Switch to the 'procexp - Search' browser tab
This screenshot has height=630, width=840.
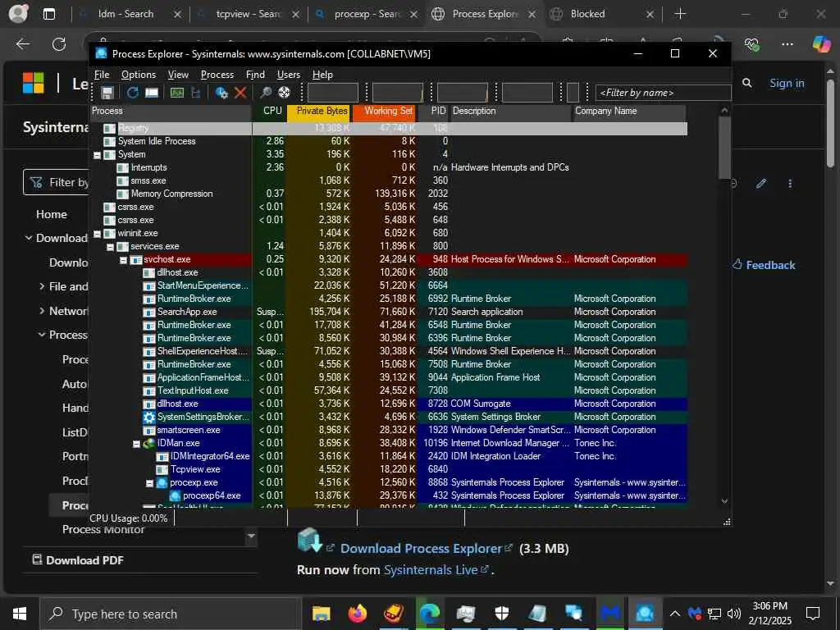point(367,14)
